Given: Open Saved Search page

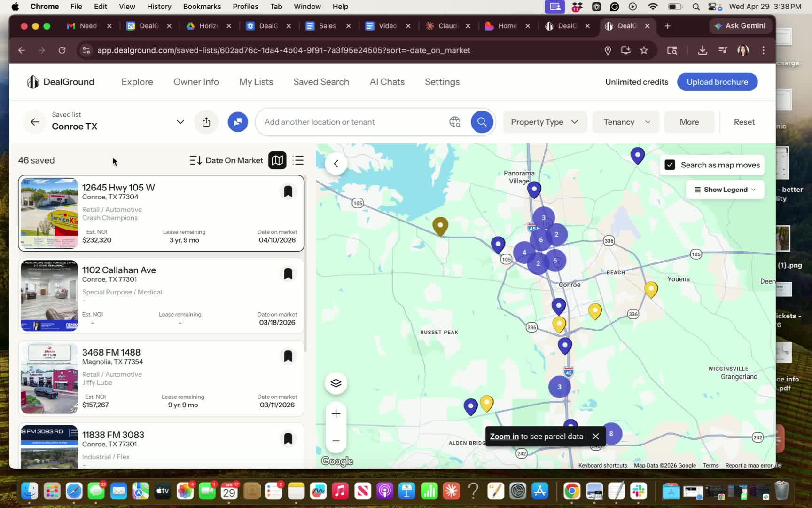Looking at the screenshot, I should [x=321, y=82].
